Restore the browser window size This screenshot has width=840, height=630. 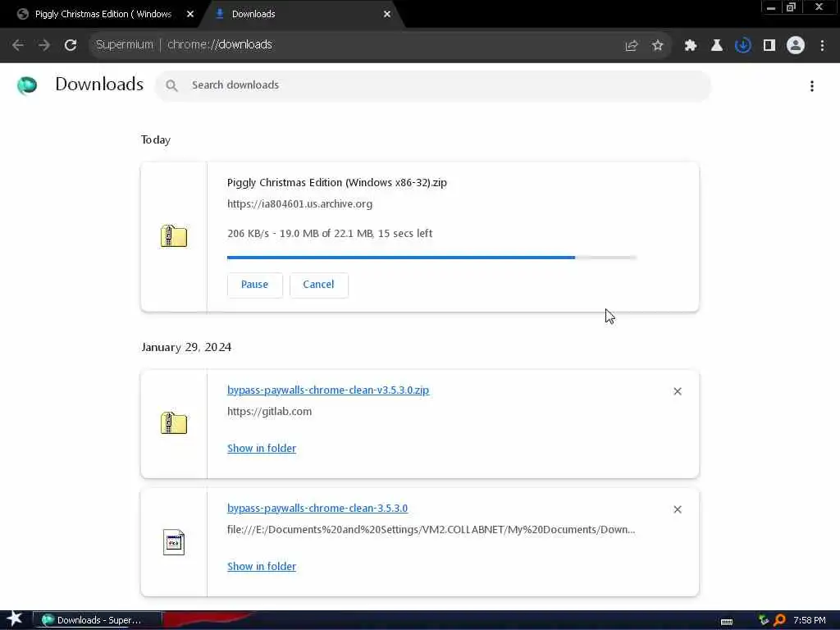click(792, 7)
